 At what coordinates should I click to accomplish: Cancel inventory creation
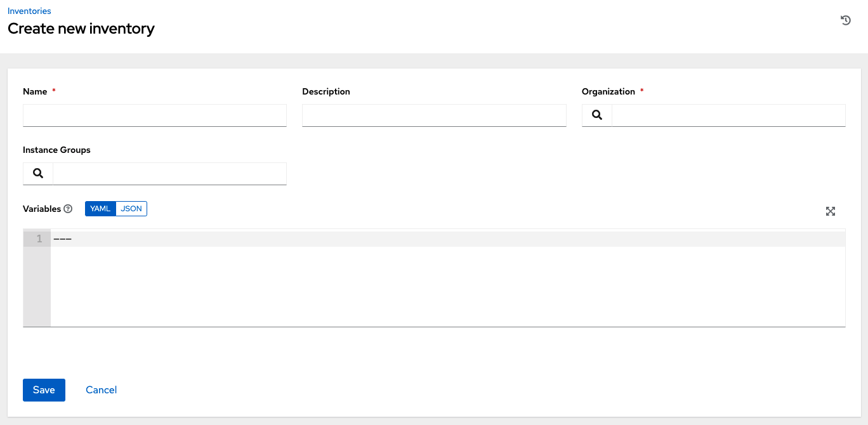102,390
